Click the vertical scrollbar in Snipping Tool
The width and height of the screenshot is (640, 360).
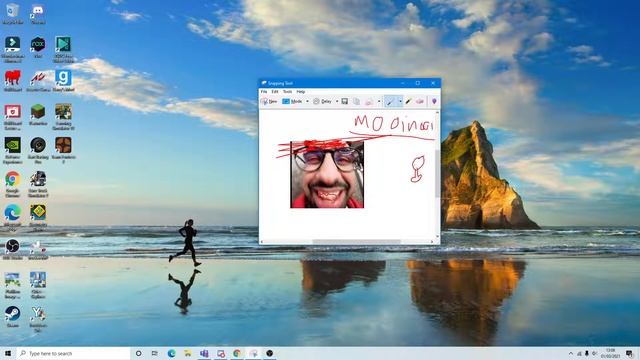click(x=438, y=175)
